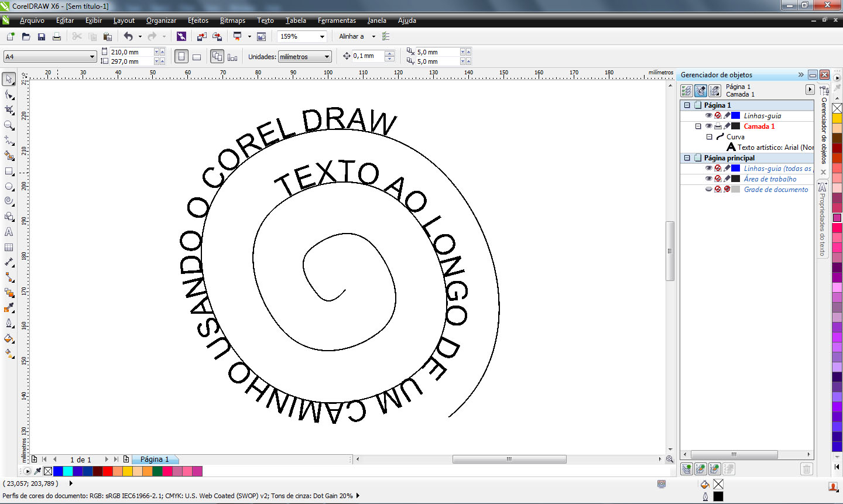Screen dimensions: 843x504
Task: Open the Unidades milímetros dropdown
Action: tap(327, 57)
